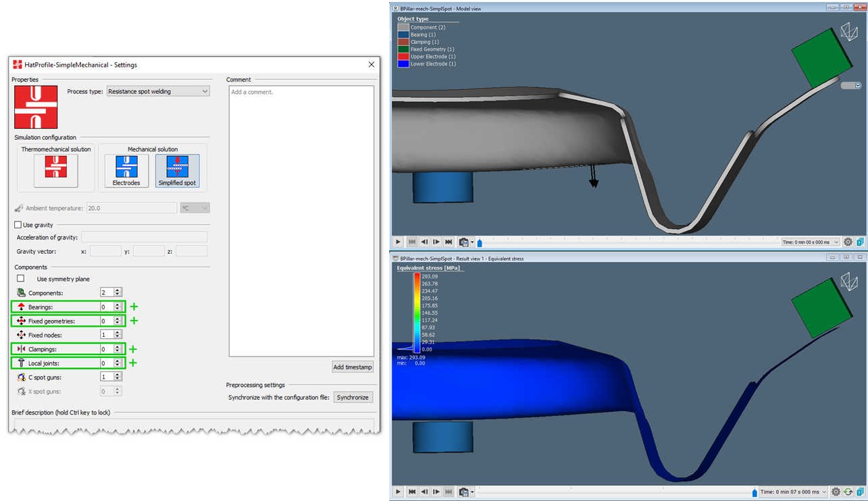This screenshot has height=501, width=868.
Task: Add a clamping using its green plus icon
Action: point(133,349)
